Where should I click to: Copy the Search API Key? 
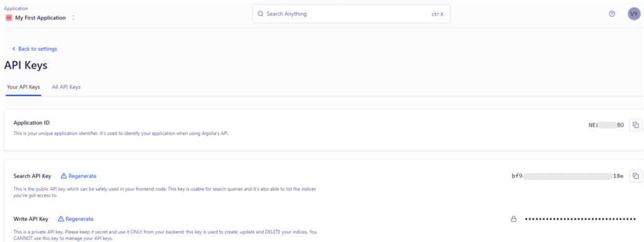(635, 176)
